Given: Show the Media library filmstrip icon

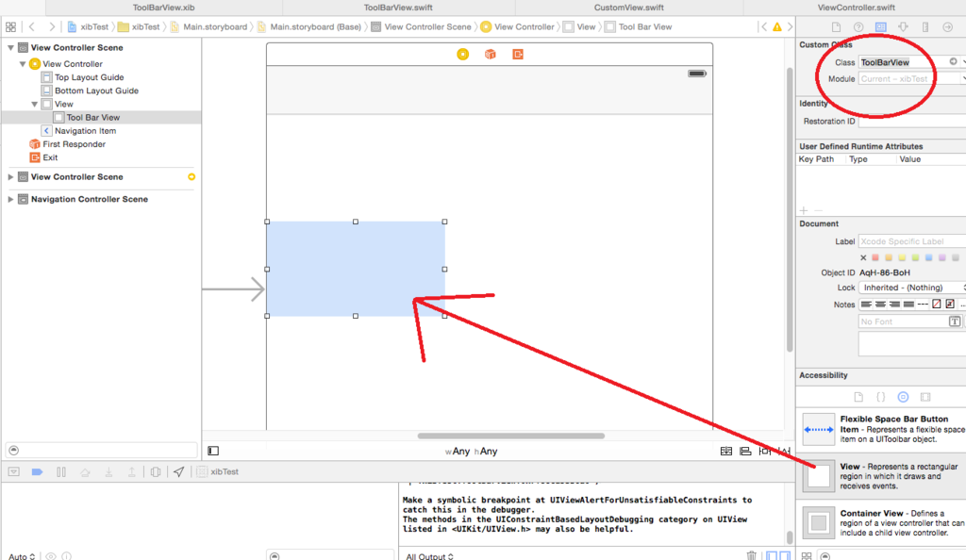Looking at the screenshot, I should (x=925, y=397).
